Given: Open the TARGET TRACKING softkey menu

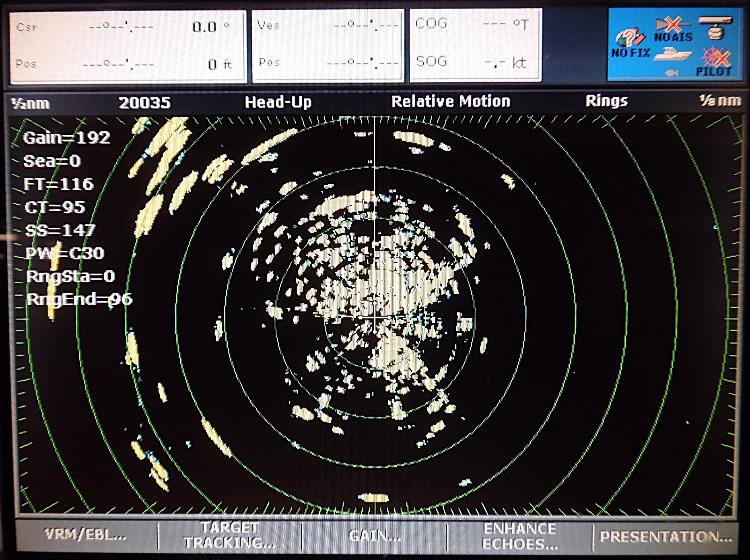Looking at the screenshot, I should pyautogui.click(x=230, y=535).
